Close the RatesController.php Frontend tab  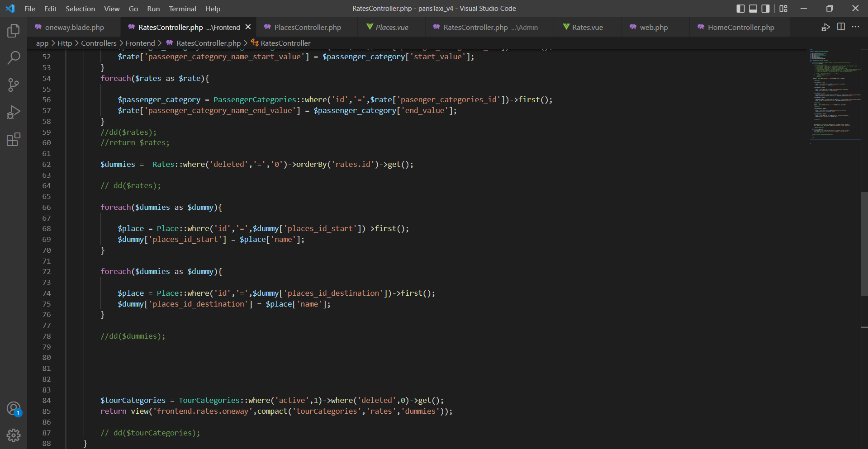[248, 27]
